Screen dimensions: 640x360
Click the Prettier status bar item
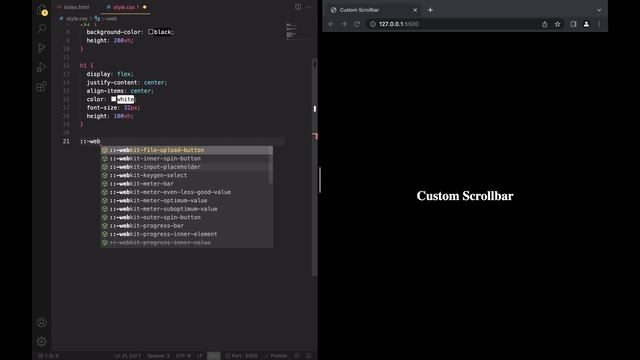point(276,356)
